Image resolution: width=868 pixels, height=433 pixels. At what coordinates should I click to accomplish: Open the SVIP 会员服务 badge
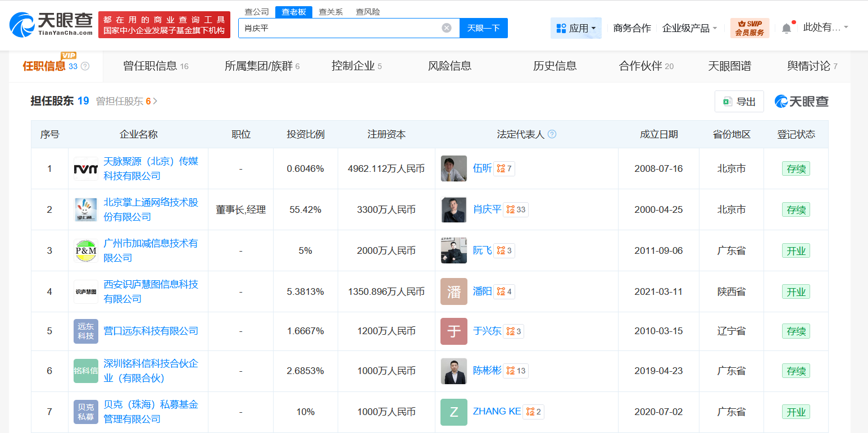(749, 28)
